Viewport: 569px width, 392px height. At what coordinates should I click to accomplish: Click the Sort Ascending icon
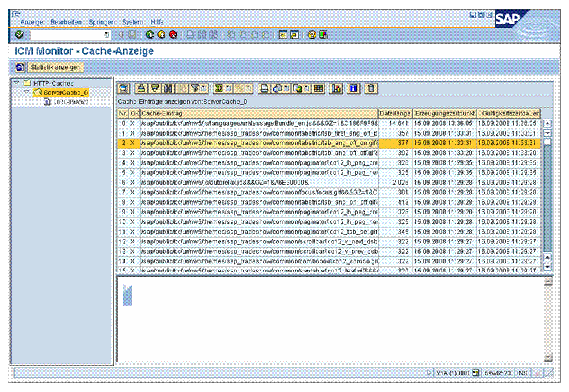pyautogui.click(x=141, y=88)
